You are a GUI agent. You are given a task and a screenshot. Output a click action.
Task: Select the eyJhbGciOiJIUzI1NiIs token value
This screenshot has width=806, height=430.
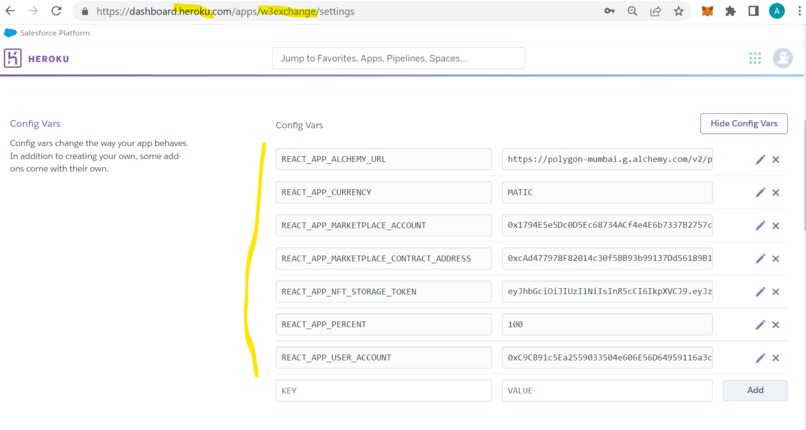tap(607, 291)
